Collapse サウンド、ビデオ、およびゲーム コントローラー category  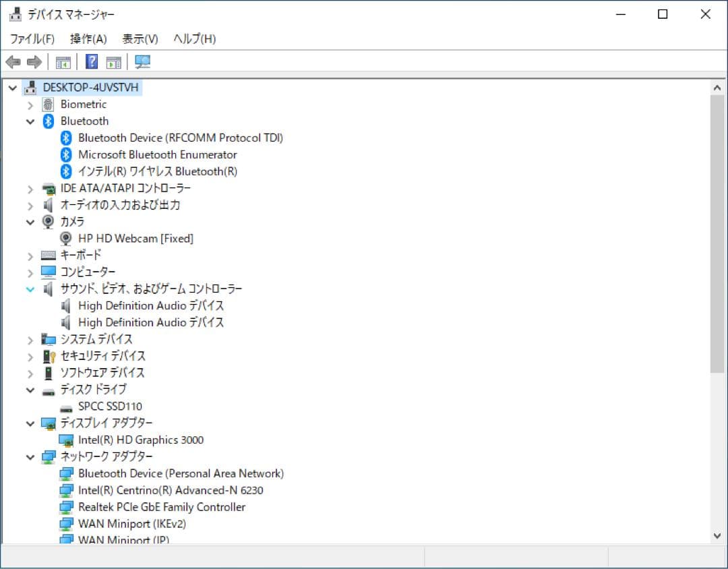tap(30, 289)
